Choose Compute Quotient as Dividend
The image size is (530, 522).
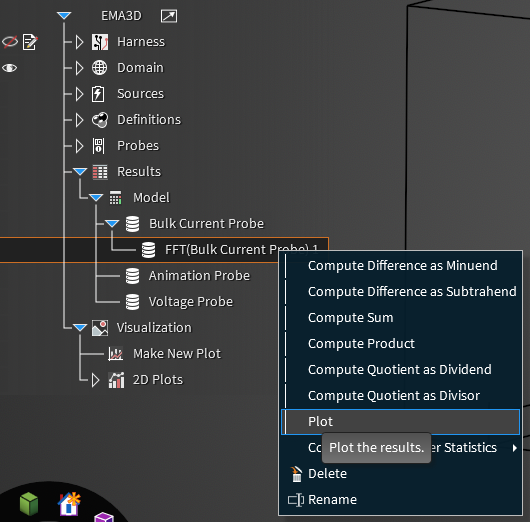(400, 370)
